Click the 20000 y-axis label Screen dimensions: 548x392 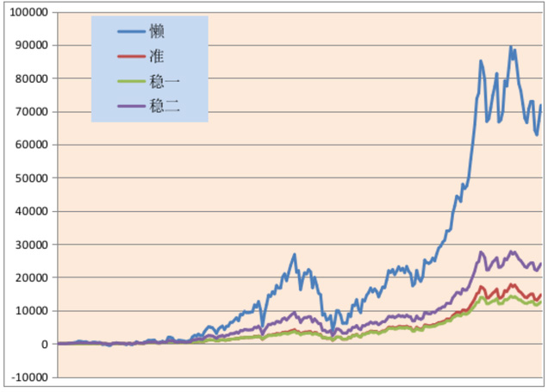pos(29,277)
